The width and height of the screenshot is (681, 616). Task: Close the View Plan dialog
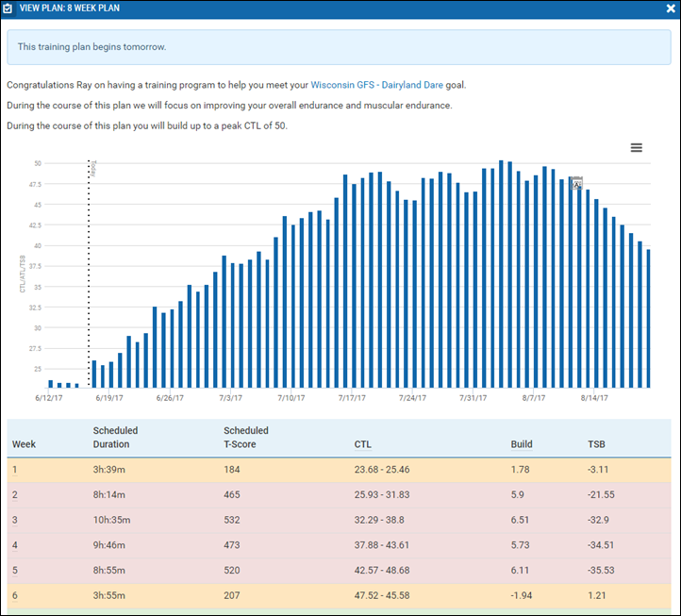pos(670,8)
